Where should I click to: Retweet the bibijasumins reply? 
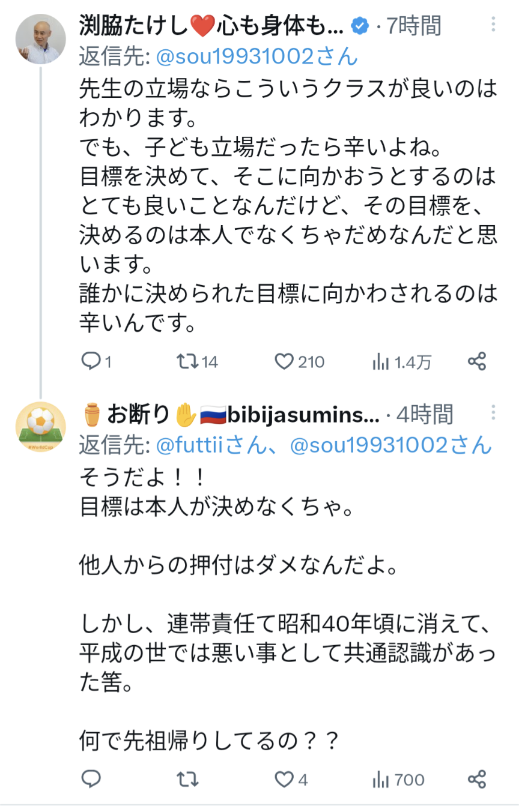pos(187,779)
